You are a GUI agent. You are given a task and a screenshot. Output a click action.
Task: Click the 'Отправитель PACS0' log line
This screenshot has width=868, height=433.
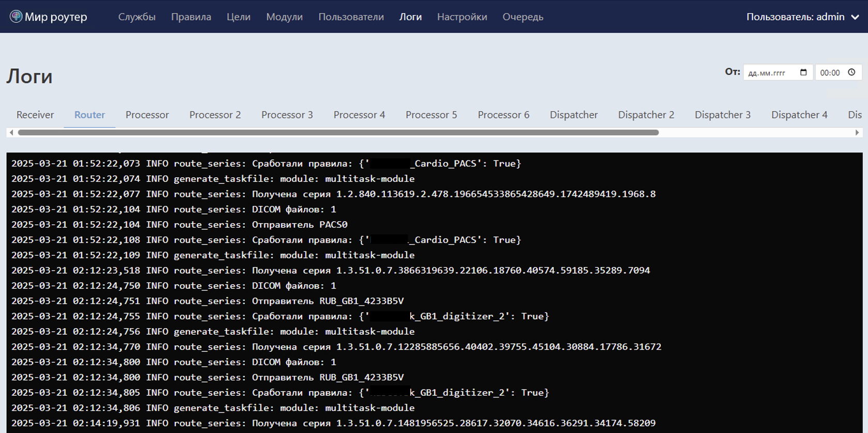click(x=179, y=225)
